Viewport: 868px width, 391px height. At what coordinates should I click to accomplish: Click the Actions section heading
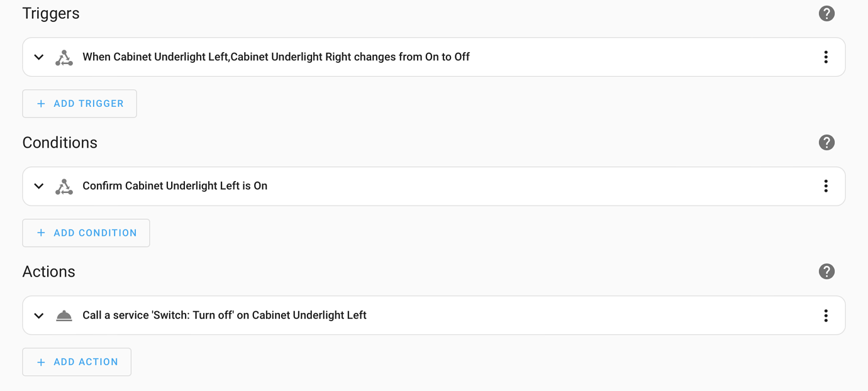(48, 272)
